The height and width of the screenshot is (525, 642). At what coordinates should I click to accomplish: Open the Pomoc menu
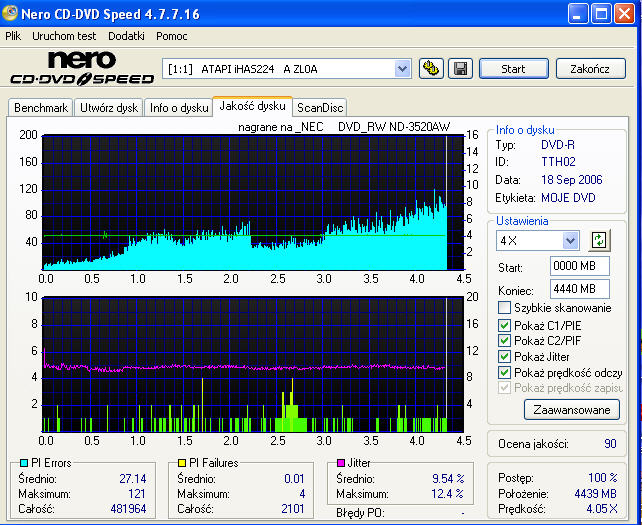172,36
